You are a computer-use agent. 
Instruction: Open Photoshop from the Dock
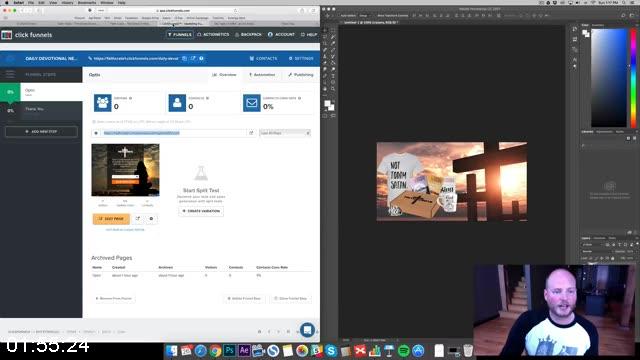pyautogui.click(x=229, y=351)
